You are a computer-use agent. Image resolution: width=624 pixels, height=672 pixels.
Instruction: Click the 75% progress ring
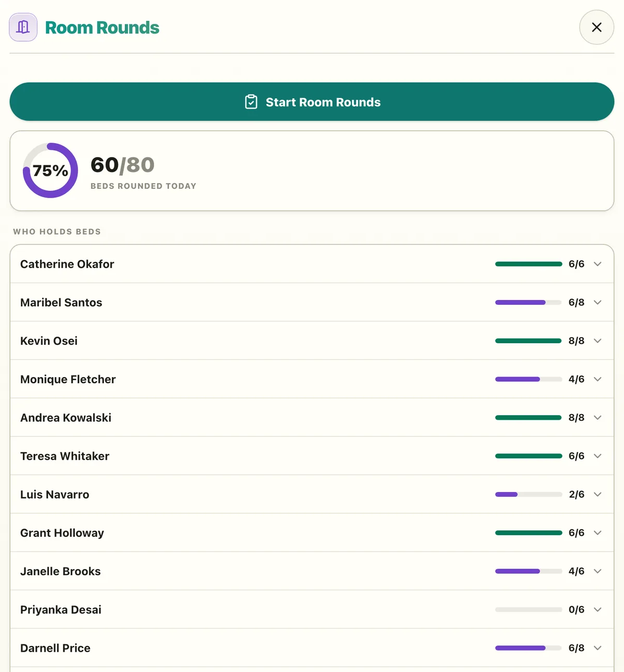50,170
